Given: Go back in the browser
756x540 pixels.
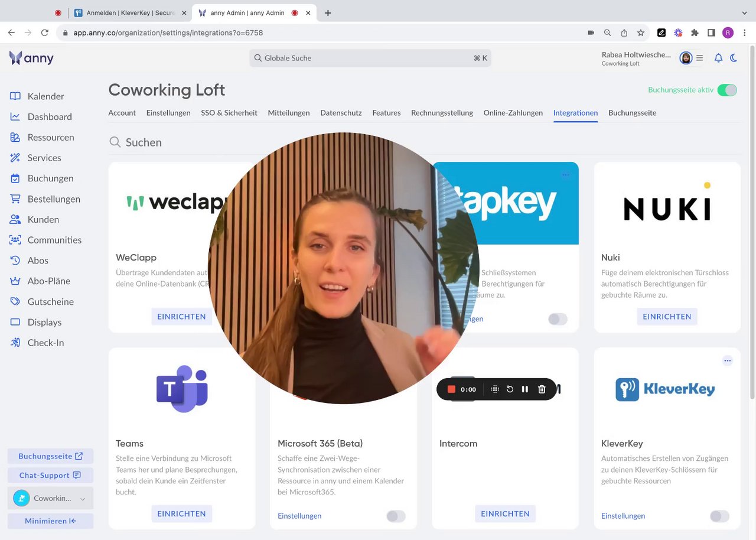Looking at the screenshot, I should tap(11, 32).
